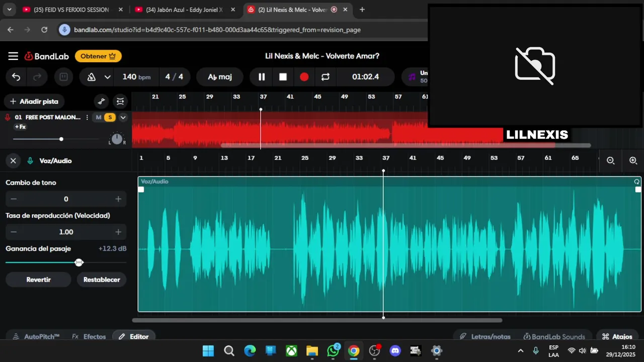Screen dimensions: 644x362
Task: Click the 01:02.4 time display
Action: (365, 77)
